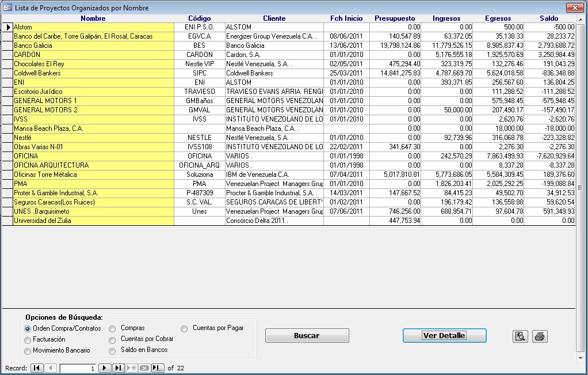Select the Mansa Beach Plaza project name
This screenshot has height=375, width=588.
[93, 128]
